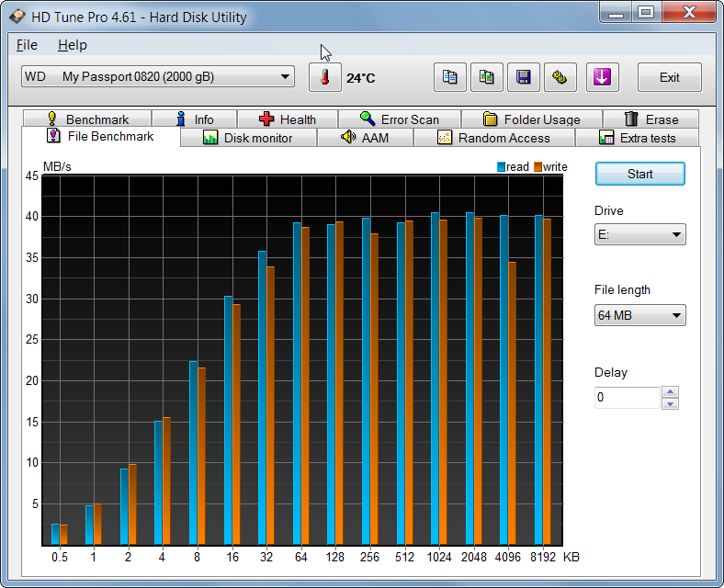The width and height of the screenshot is (724, 588).
Task: Go to the Error Scan tab
Action: [x=400, y=119]
